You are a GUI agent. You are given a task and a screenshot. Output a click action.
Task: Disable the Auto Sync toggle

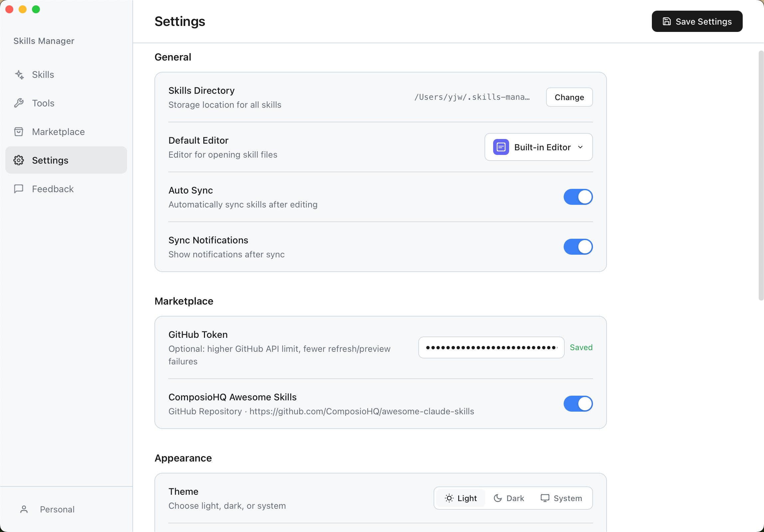(x=578, y=197)
